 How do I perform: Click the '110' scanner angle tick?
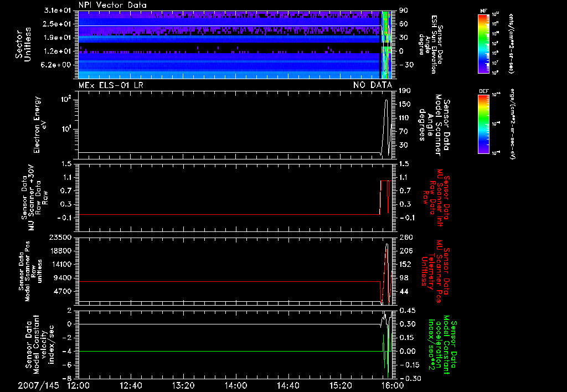click(405, 118)
